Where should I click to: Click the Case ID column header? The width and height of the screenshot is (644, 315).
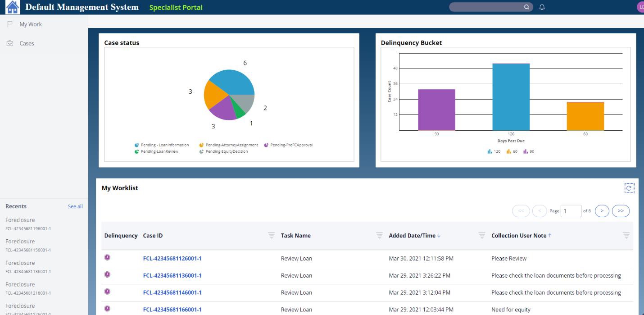coord(153,235)
